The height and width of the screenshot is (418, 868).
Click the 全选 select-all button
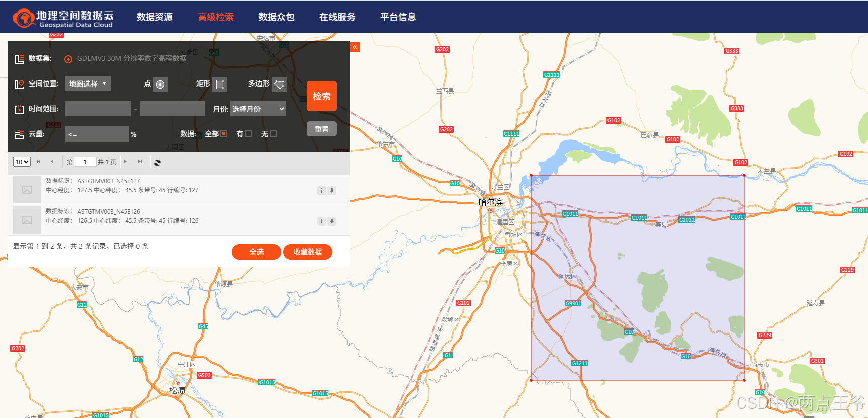[256, 252]
